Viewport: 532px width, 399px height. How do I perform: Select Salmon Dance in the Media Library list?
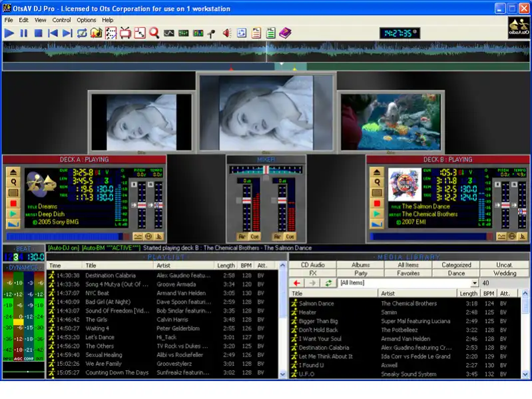coord(316,303)
